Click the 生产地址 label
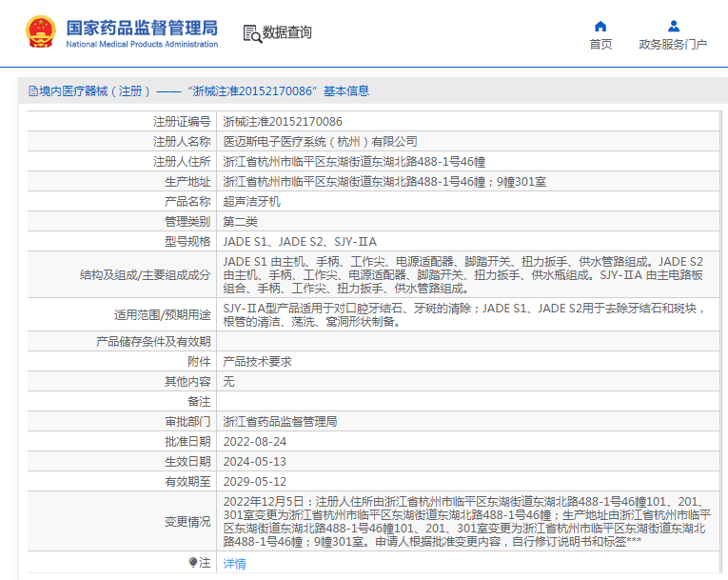Viewport: 728px width, 580px height. pos(187,182)
